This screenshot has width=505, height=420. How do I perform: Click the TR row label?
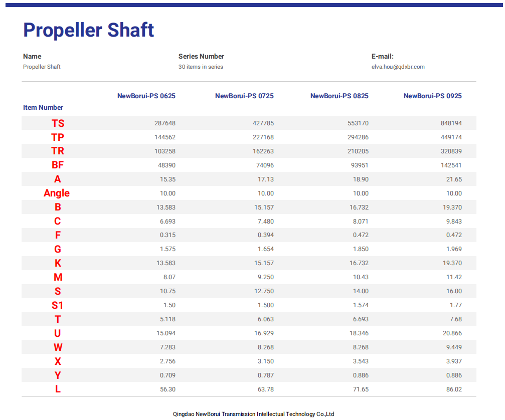click(x=58, y=151)
